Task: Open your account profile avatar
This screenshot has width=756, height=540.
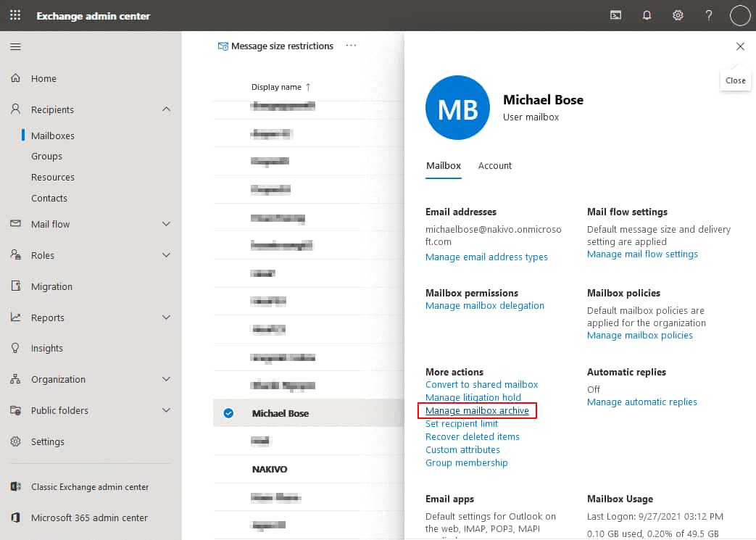Action: pos(739,14)
